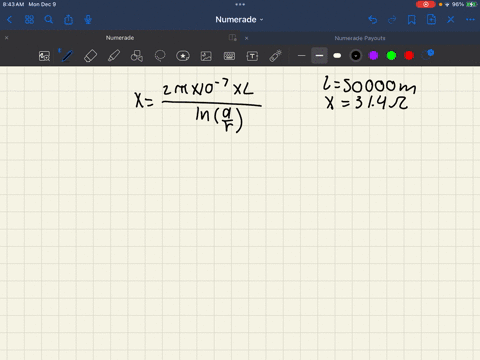
Task: Close the editing toolbar with X
Action: (x=451, y=20)
